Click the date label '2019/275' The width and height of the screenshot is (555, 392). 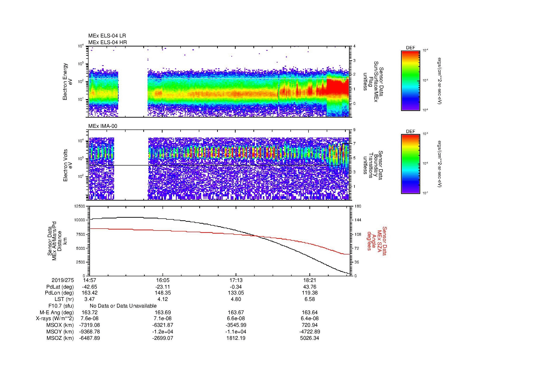pos(63,280)
